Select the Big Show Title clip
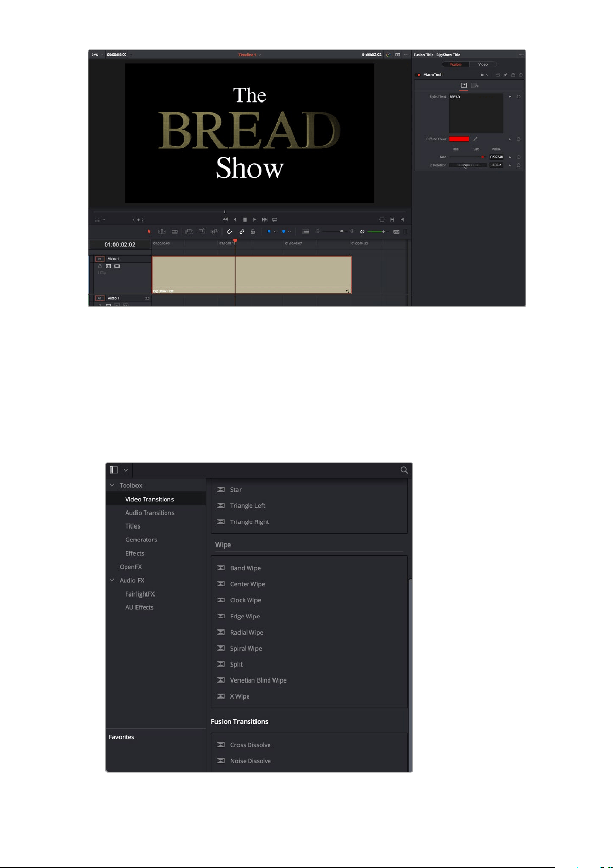 252,275
